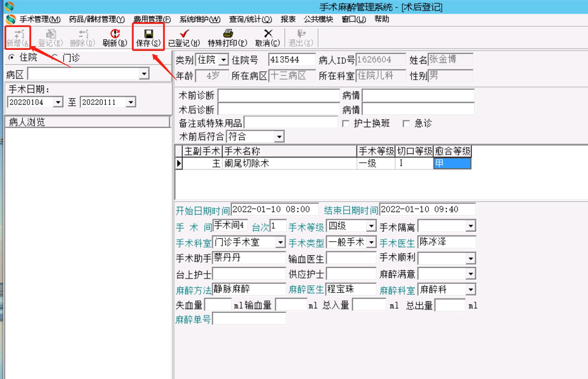Click the 新增(A) add toolbar icon
The width and height of the screenshot is (588, 379).
(18, 38)
